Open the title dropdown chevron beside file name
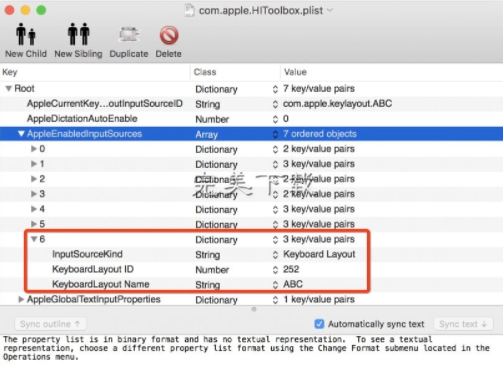The height and width of the screenshot is (368, 503). click(x=330, y=10)
